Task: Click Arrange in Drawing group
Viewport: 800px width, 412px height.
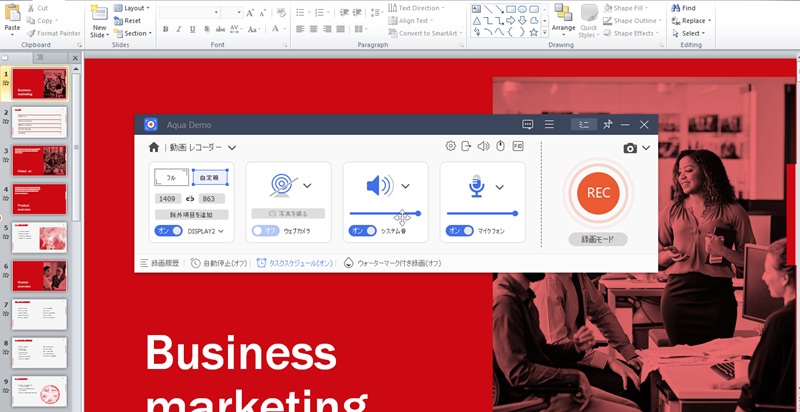Action: click(x=563, y=19)
